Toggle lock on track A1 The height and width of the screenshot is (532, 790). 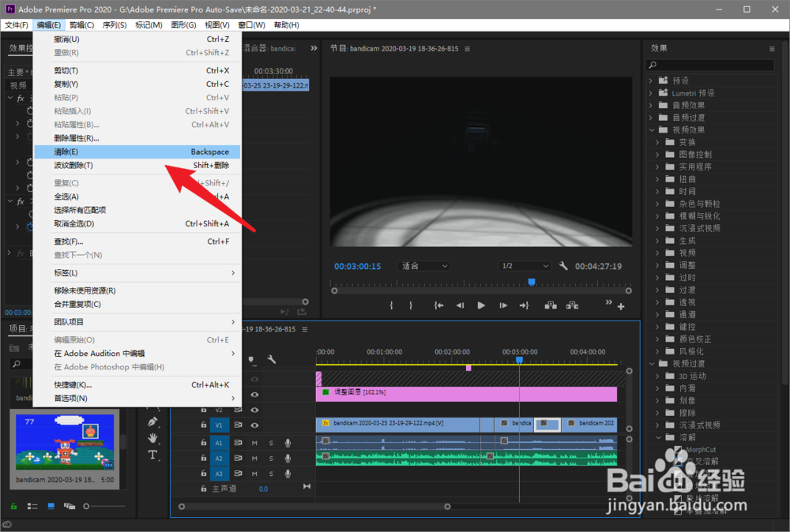coord(204,442)
